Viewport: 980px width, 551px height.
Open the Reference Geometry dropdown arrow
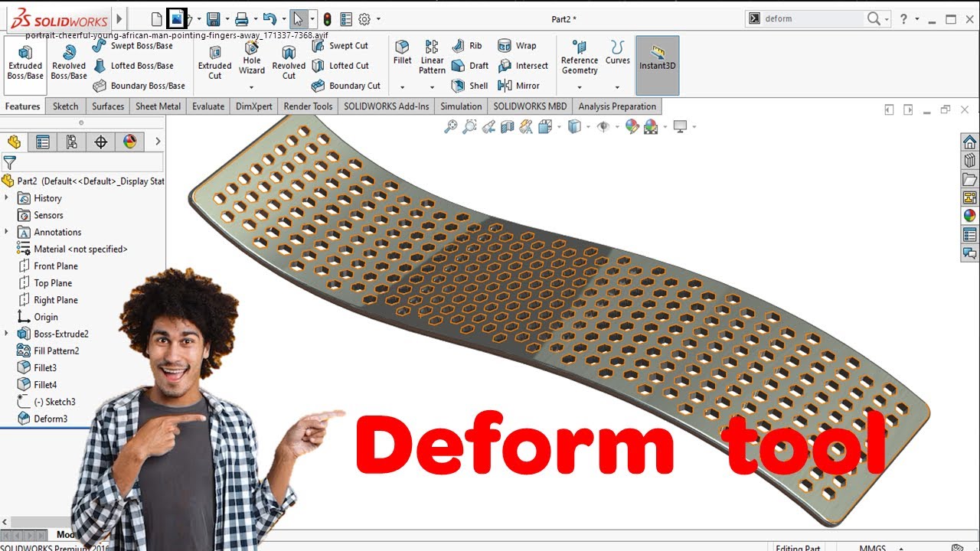coord(580,87)
